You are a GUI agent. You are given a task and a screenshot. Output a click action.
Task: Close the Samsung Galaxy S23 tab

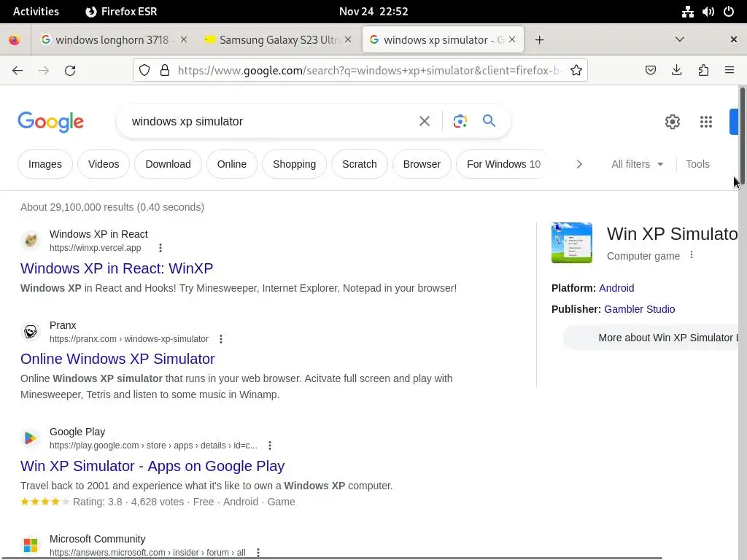pos(348,39)
